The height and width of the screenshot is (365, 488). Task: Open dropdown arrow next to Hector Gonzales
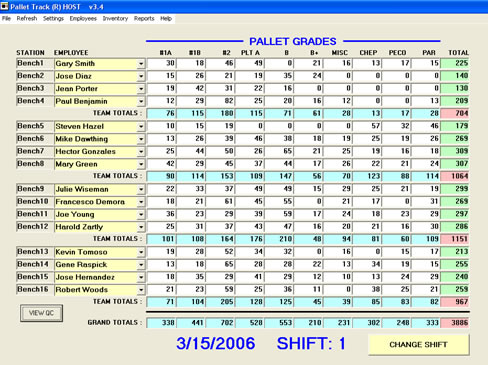(141, 152)
